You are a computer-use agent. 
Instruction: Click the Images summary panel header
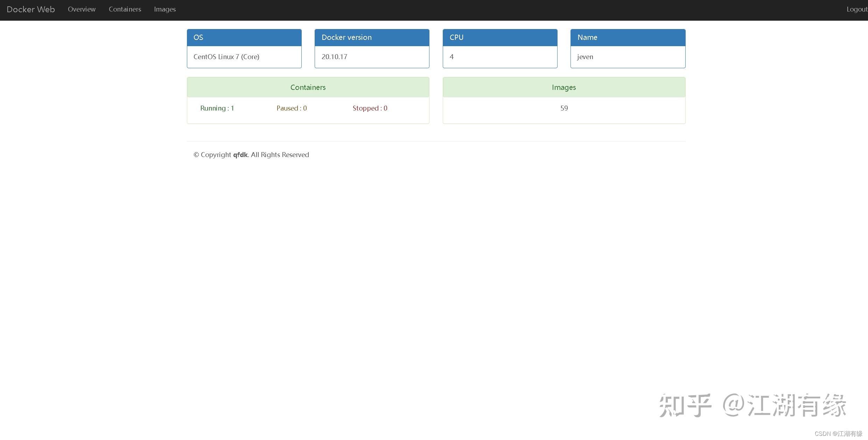pyautogui.click(x=563, y=87)
